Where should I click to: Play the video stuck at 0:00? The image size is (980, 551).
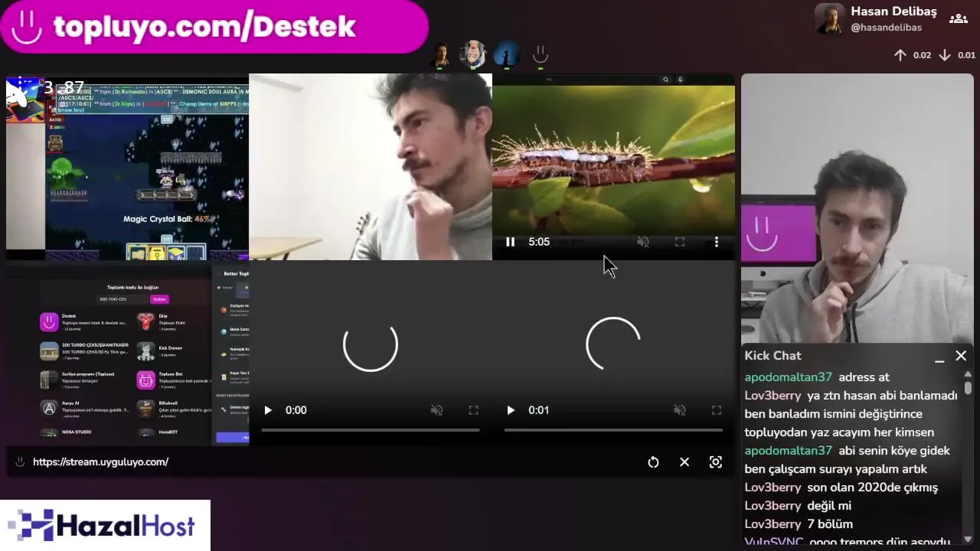pyautogui.click(x=268, y=410)
